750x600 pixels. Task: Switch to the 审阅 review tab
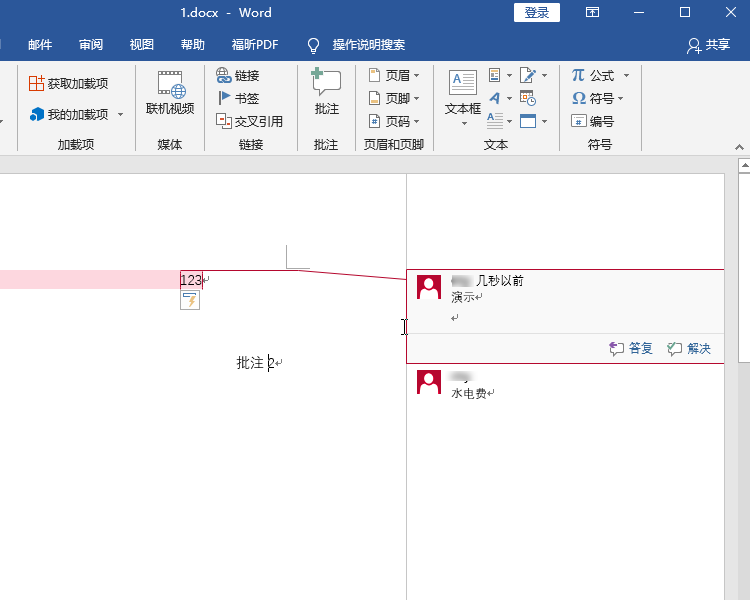click(91, 44)
